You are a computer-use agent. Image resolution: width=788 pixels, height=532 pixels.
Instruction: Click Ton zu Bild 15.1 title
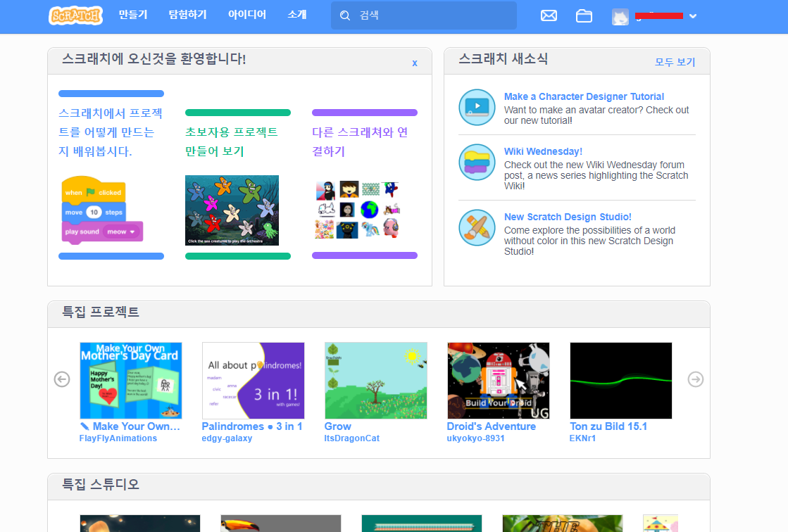click(608, 426)
